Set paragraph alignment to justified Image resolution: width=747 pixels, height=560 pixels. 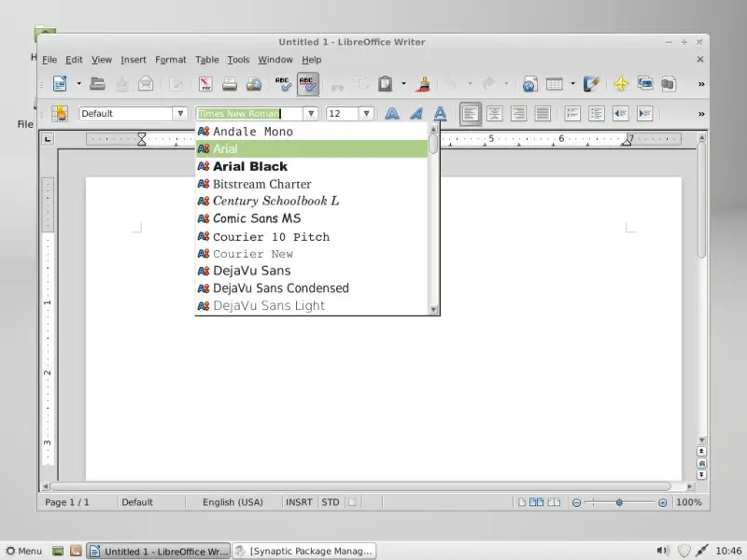click(x=543, y=113)
